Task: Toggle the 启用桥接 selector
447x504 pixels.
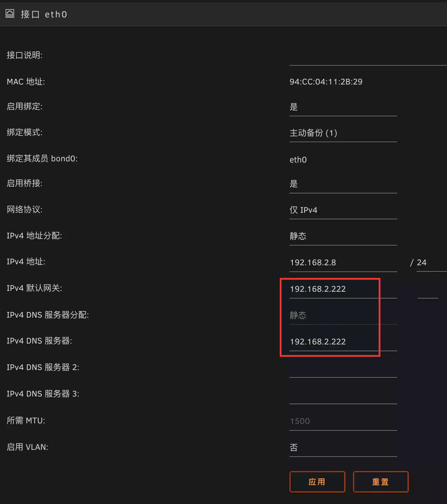Action: pos(343,184)
